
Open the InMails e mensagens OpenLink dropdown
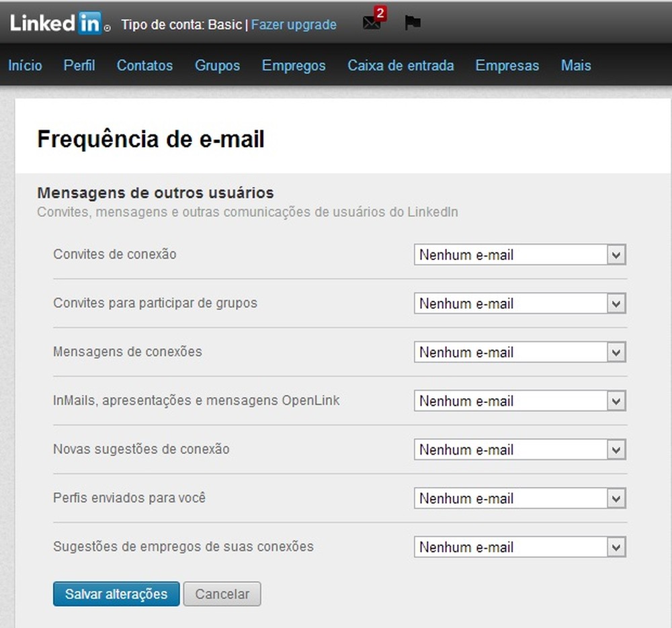pyautogui.click(x=519, y=401)
